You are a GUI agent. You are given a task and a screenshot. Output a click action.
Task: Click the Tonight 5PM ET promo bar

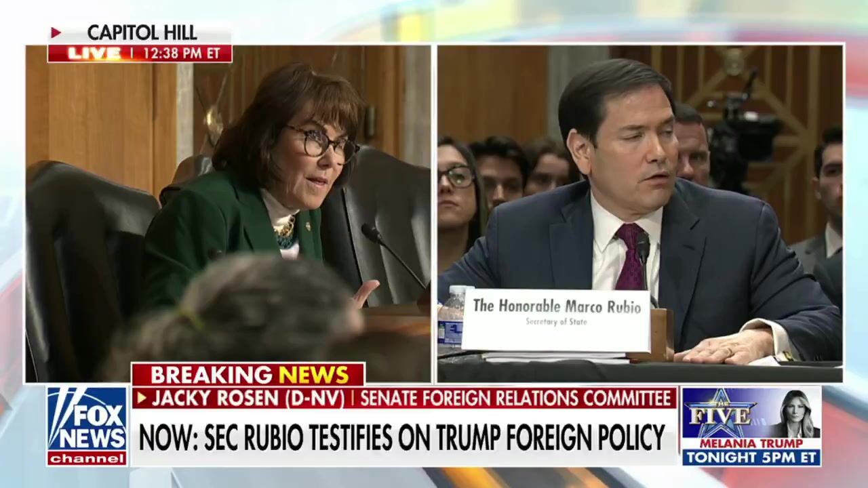pos(751,457)
